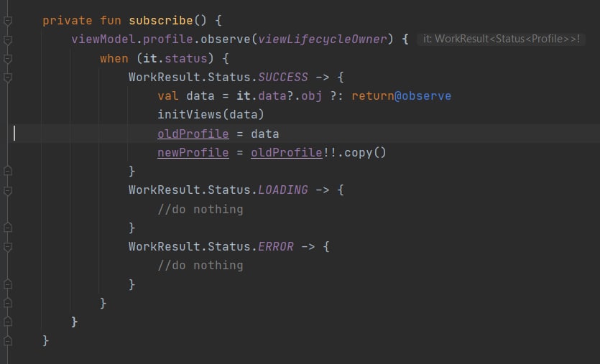Click 'profile' property after viewModel
Image resolution: width=600 pixels, height=364 pixels.
point(168,39)
